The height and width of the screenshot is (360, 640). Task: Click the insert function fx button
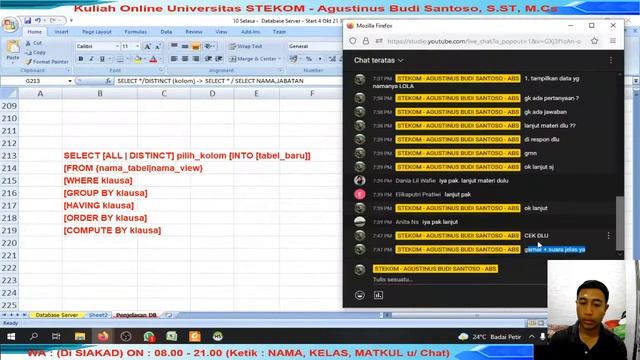click(x=108, y=81)
